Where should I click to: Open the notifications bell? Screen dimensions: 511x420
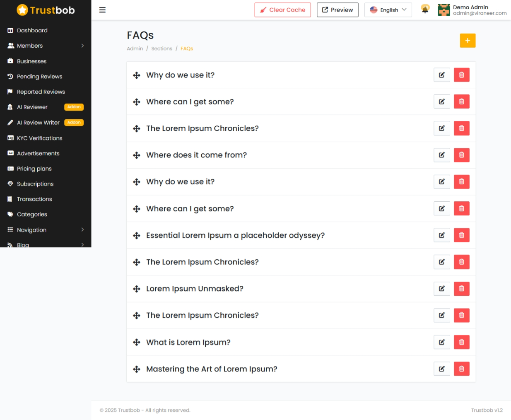click(425, 9)
